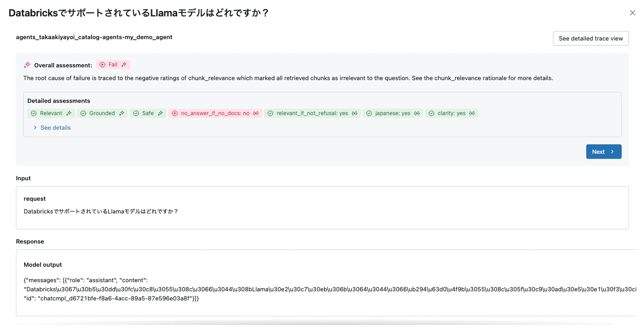Select the japanese: yes tag
The width and height of the screenshot is (644, 330).
[x=393, y=113]
